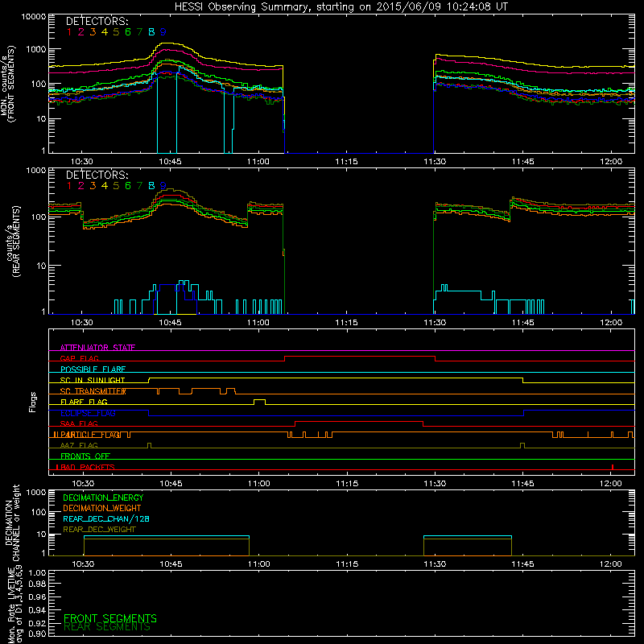The width and height of the screenshot is (644, 644).
Task: Click the DETECTORS: label in front segments plot
Action: (97, 21)
